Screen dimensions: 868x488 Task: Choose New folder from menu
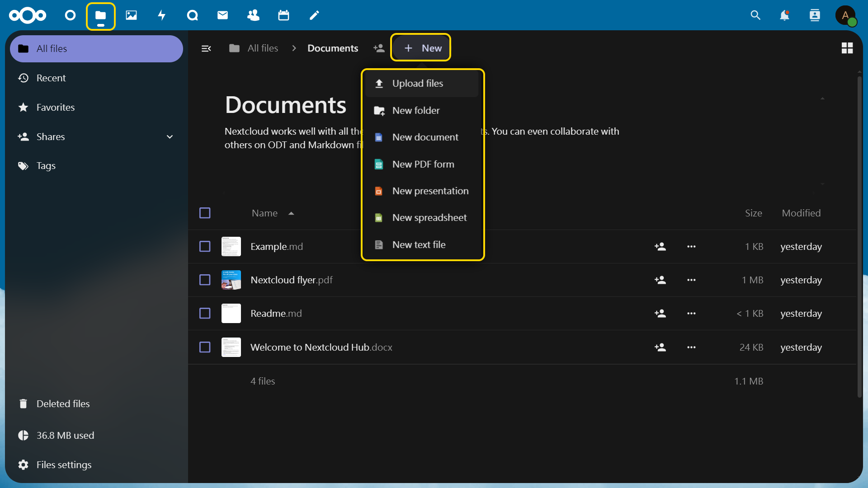(422, 111)
